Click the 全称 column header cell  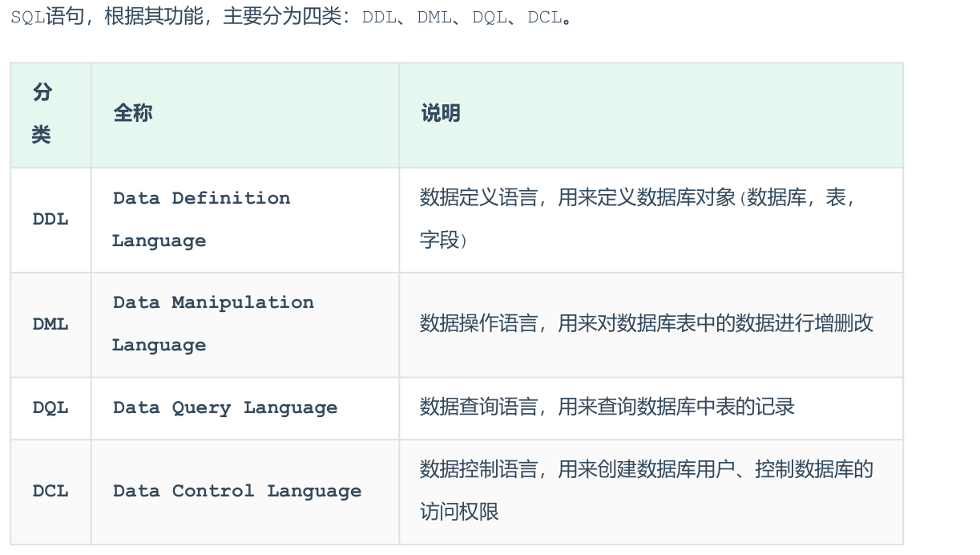click(x=133, y=114)
